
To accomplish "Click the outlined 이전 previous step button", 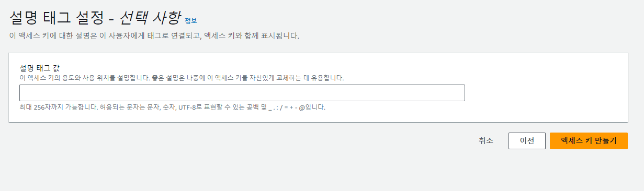I will click(x=526, y=141).
